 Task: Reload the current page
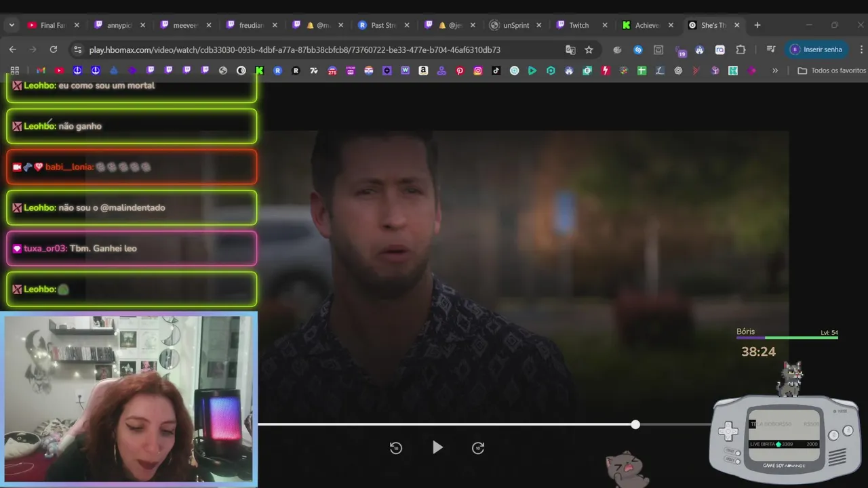click(54, 49)
